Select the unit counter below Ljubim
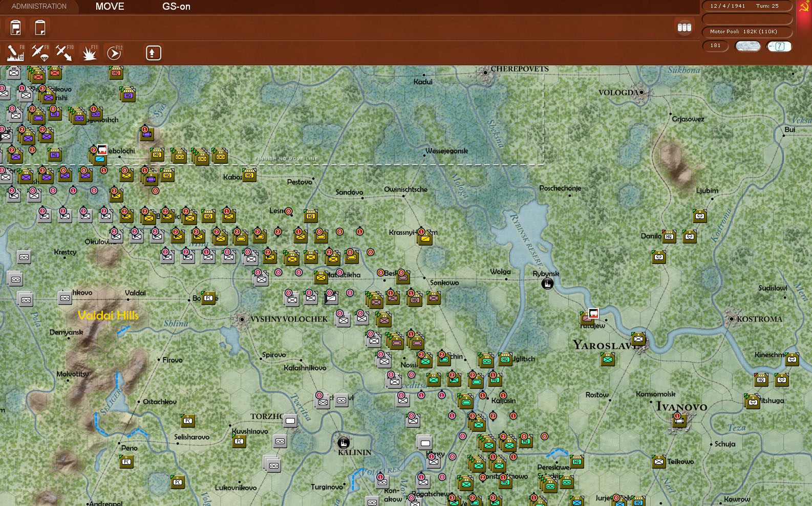The width and height of the screenshot is (812, 506). pyautogui.click(x=700, y=216)
